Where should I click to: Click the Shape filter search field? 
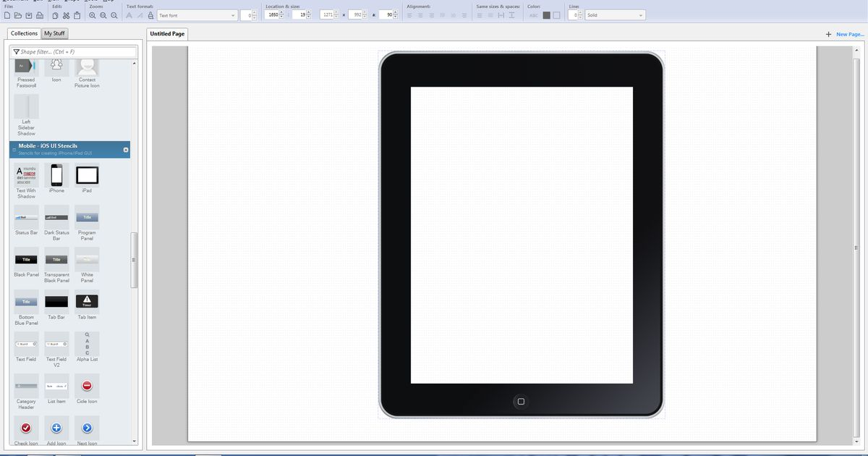[x=74, y=52]
